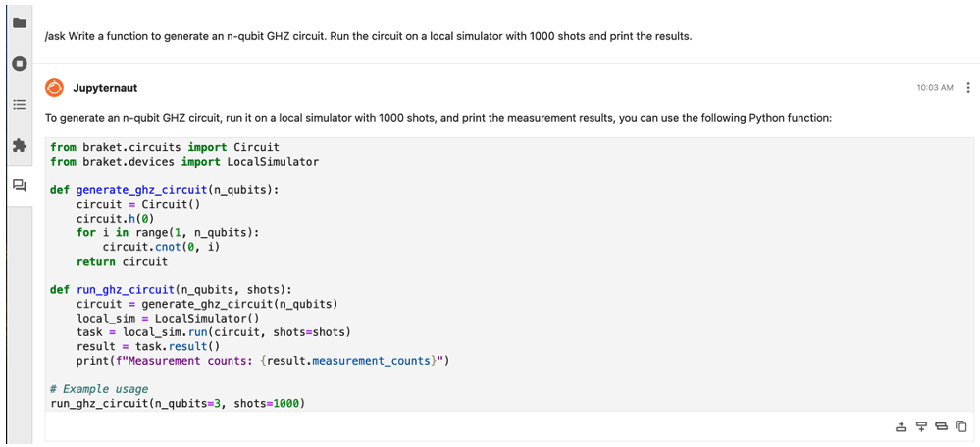Toggle the Jupyter AI chat panel

20,185
